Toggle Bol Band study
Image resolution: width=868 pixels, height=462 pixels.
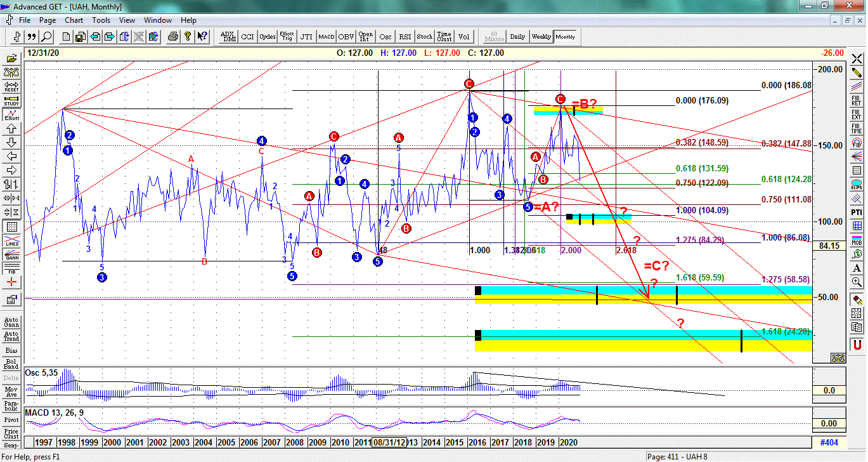point(11,364)
